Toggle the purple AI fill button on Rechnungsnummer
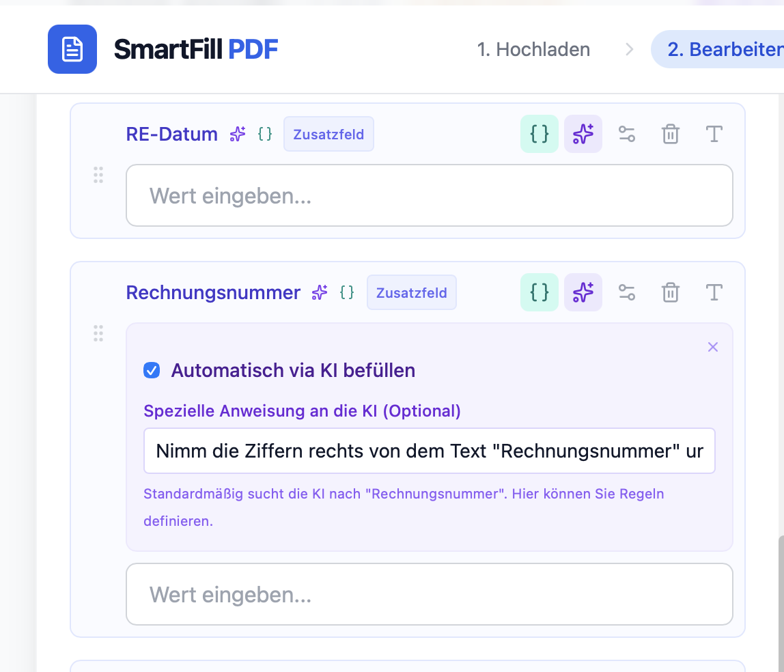 coord(583,292)
